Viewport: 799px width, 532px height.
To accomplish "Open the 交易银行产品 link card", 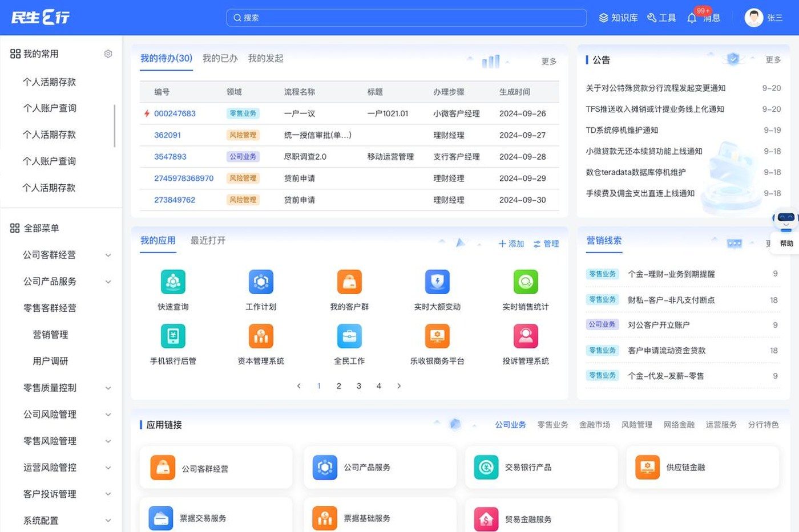I will 541,468.
